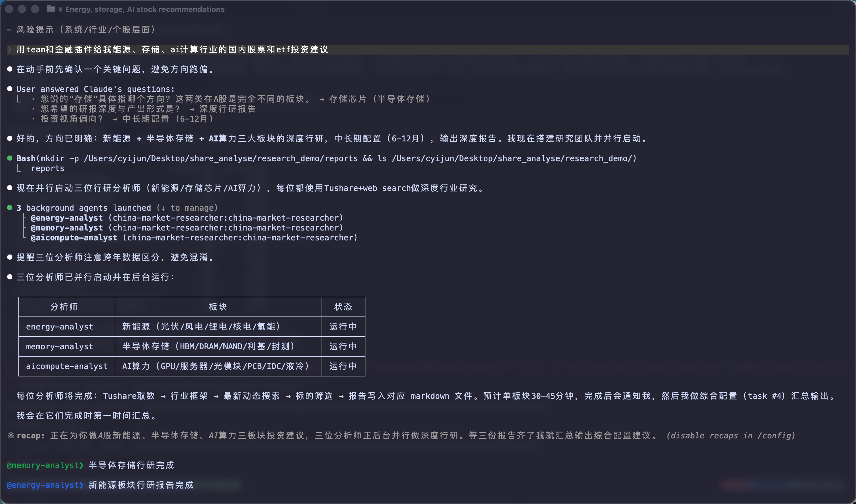
Task: Select the @aicompute-analyst entry in launched agents list
Action: [194, 237]
